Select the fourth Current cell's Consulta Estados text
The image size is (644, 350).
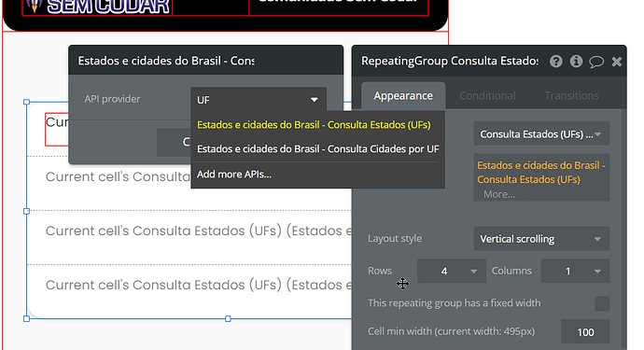pos(199,285)
